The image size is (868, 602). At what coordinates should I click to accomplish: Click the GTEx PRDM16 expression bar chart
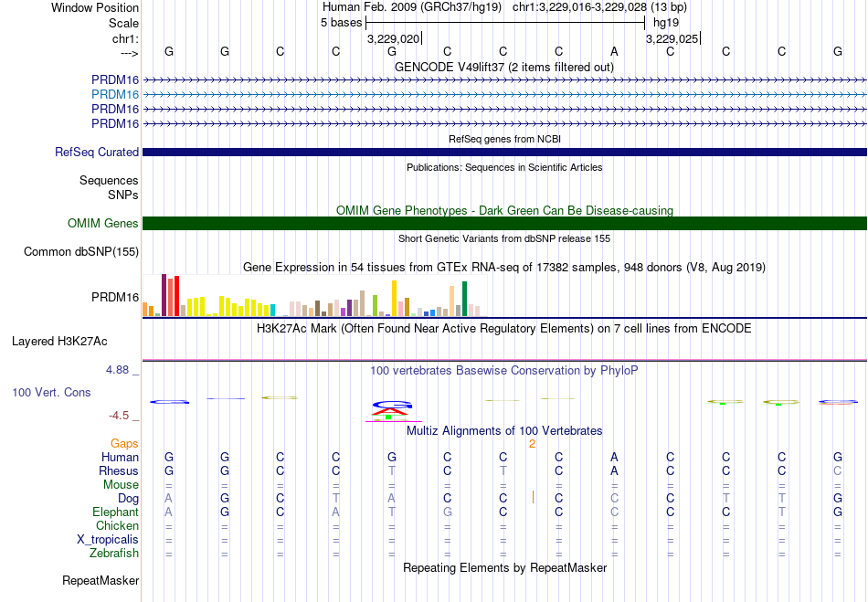click(x=315, y=297)
